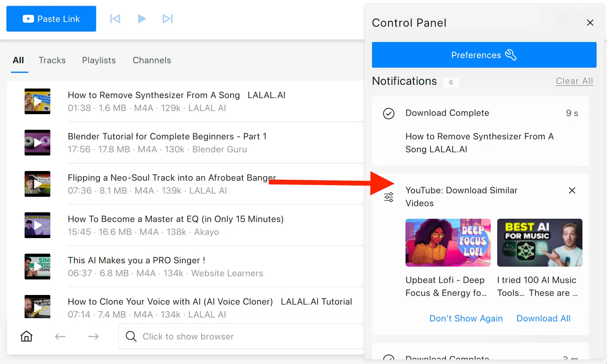
Task: Play the current track
Action: [142, 19]
